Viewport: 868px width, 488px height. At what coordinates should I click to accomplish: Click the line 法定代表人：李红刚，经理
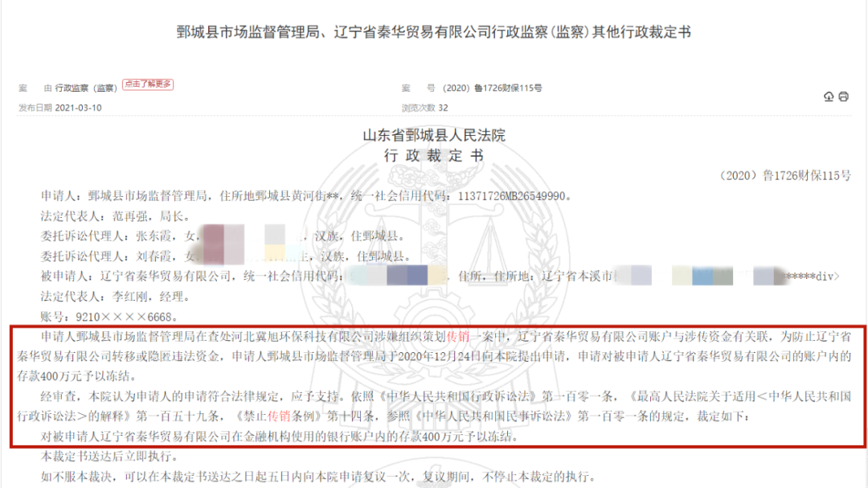click(x=115, y=297)
